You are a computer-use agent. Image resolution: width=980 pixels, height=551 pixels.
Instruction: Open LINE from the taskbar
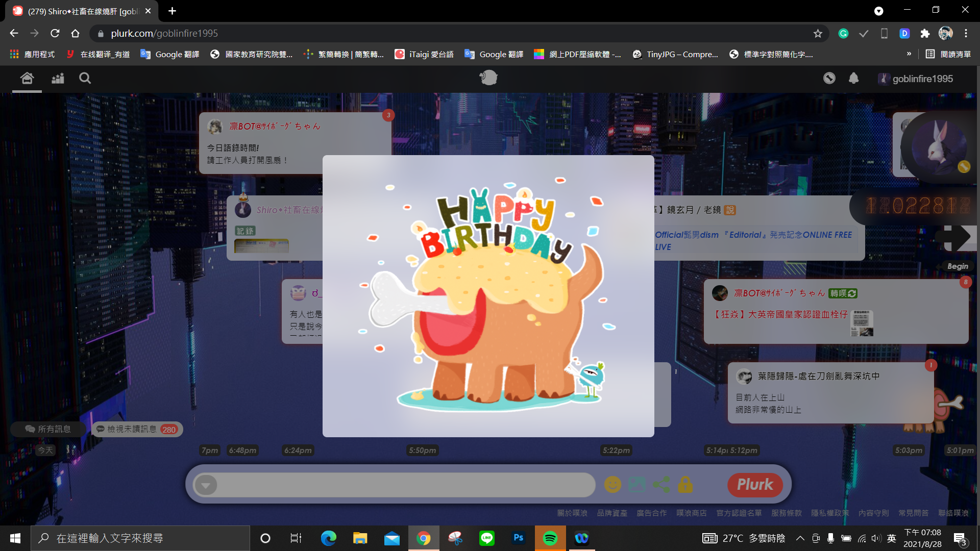click(486, 538)
